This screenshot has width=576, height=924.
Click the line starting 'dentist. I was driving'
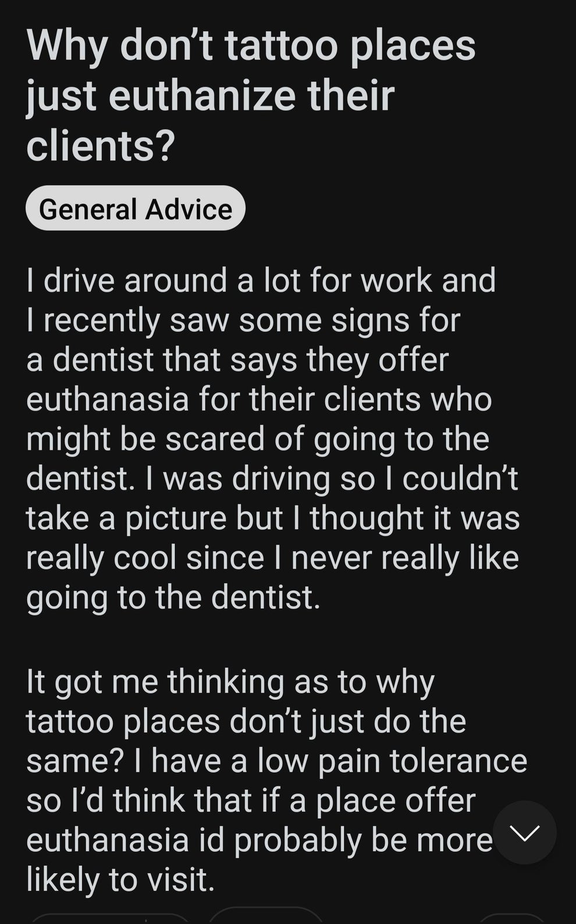[x=272, y=478]
